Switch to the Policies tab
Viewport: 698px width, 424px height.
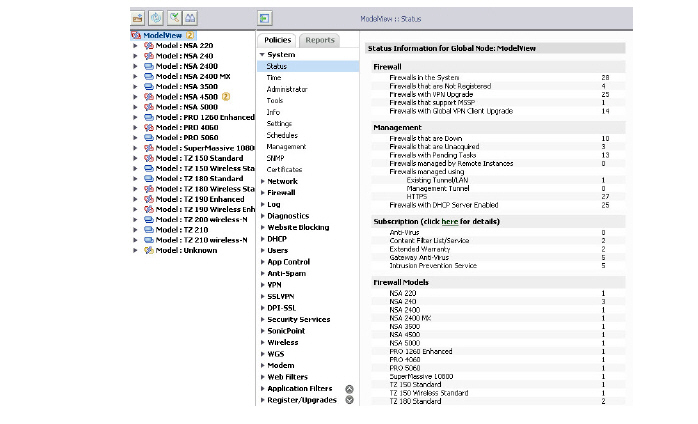[277, 40]
